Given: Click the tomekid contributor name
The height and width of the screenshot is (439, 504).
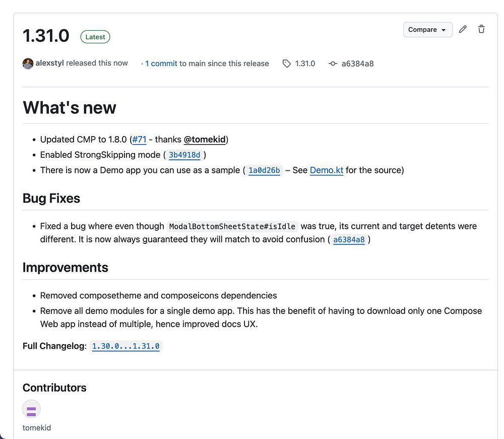Looking at the screenshot, I should [37, 428].
